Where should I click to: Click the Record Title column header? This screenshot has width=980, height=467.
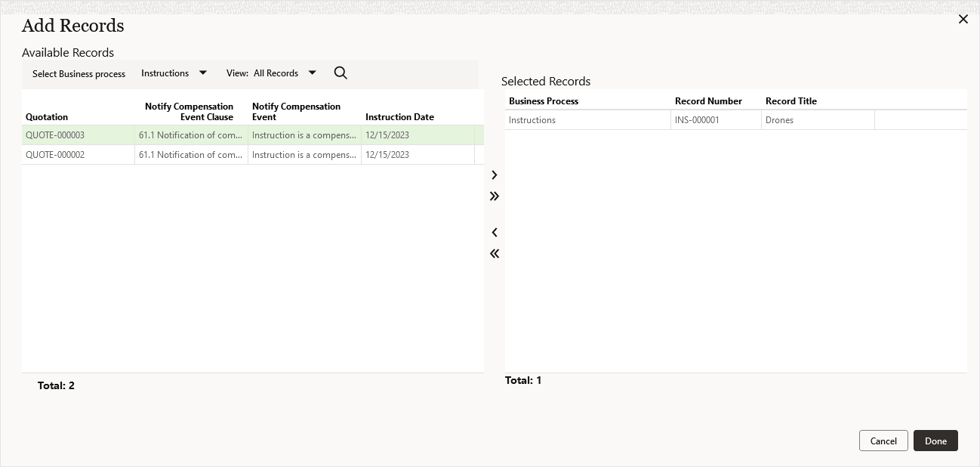click(x=790, y=101)
